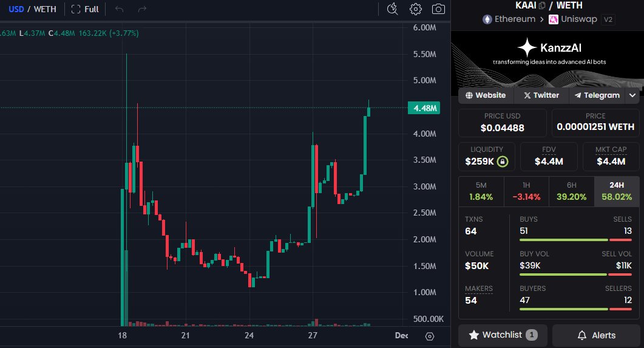Click the 4.48M current price label

tap(424, 108)
